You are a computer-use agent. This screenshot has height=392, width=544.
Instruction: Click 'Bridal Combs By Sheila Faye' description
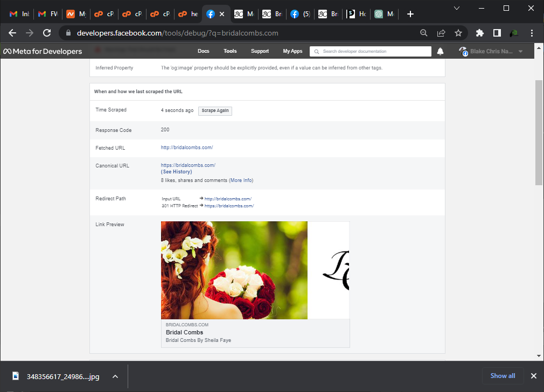click(x=198, y=340)
